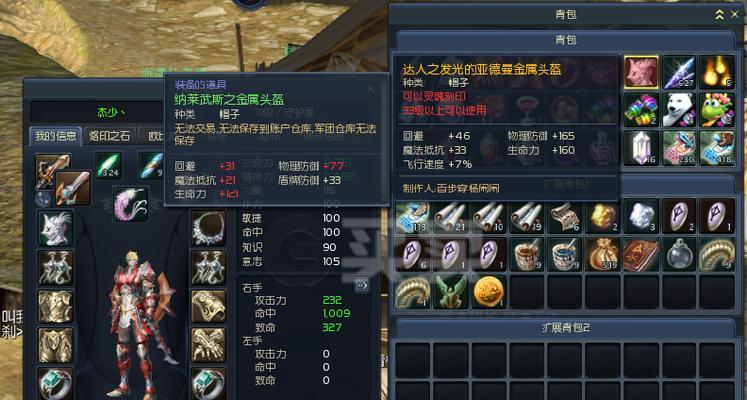Select the green winged statue item
Image resolution: width=747 pixels, height=400 pixels.
click(451, 292)
